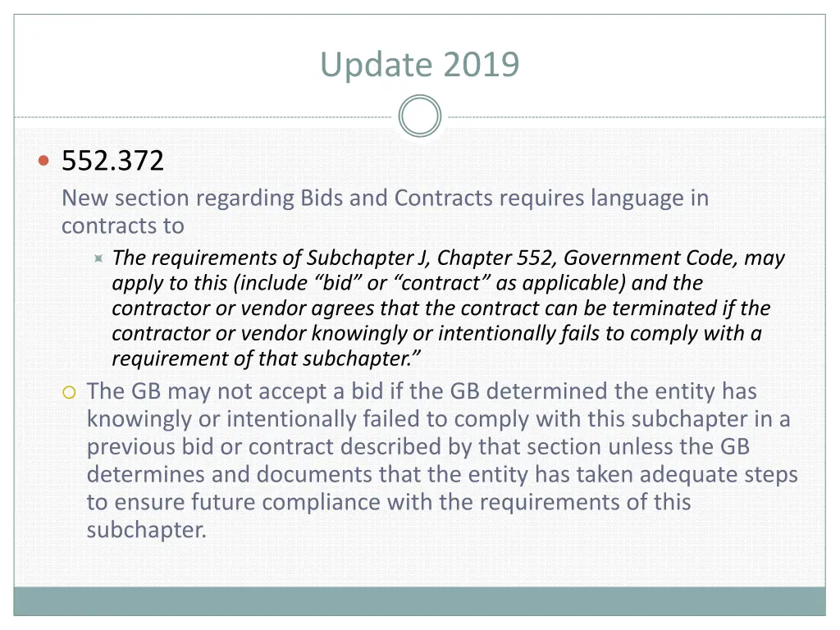Click the phrase "Government Code, may"

click(x=674, y=258)
